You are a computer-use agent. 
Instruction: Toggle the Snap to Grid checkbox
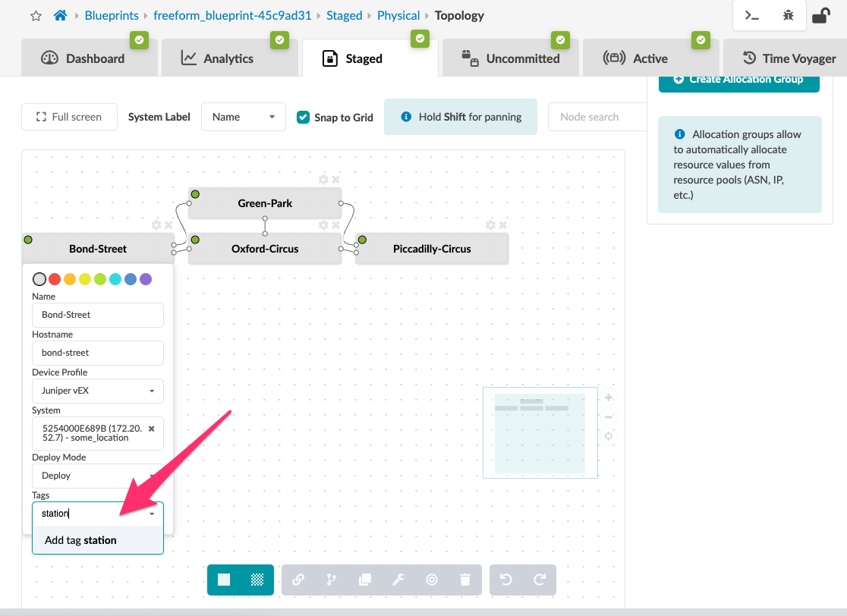click(303, 117)
